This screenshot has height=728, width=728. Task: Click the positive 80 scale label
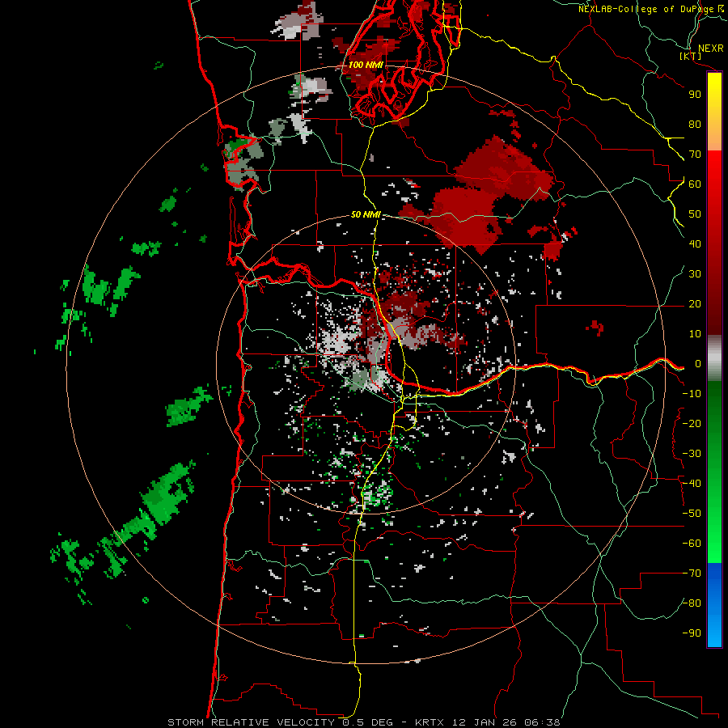(695, 125)
